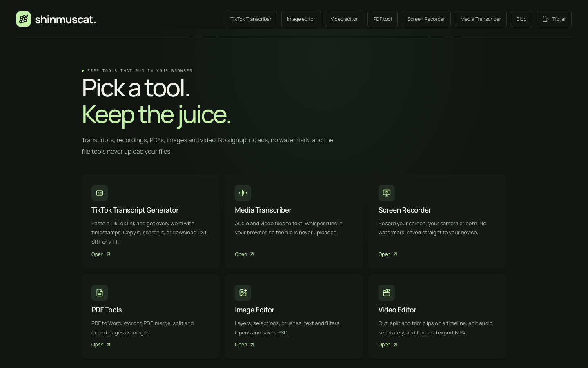Click the 'PDF to Word, Word to PDF' description
The height and width of the screenshot is (368, 588).
pyautogui.click(x=143, y=328)
